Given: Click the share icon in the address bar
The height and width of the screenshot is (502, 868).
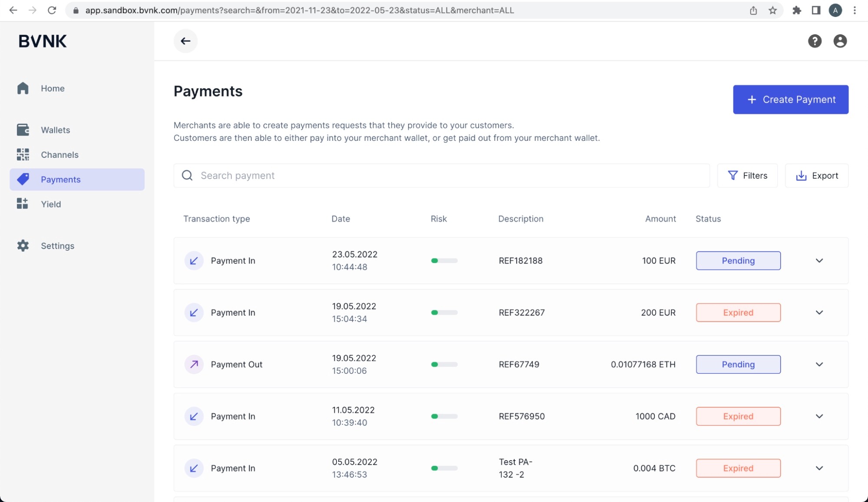Looking at the screenshot, I should pos(753,10).
